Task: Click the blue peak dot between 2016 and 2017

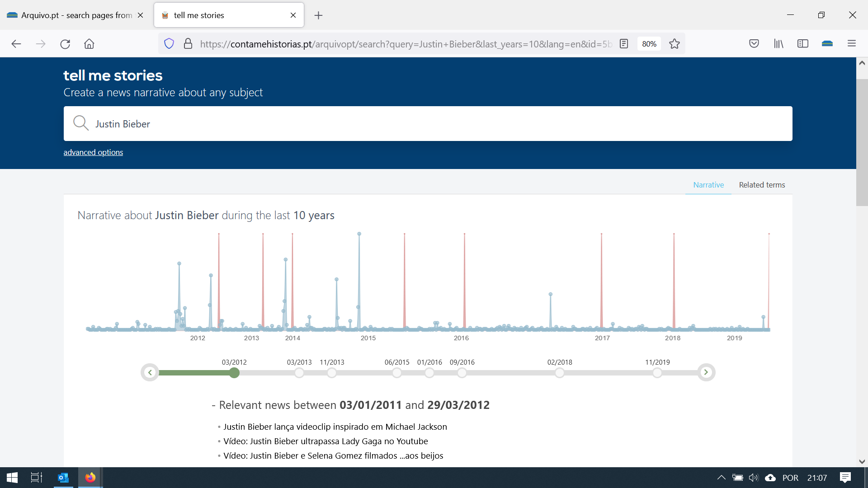Action: tap(551, 294)
